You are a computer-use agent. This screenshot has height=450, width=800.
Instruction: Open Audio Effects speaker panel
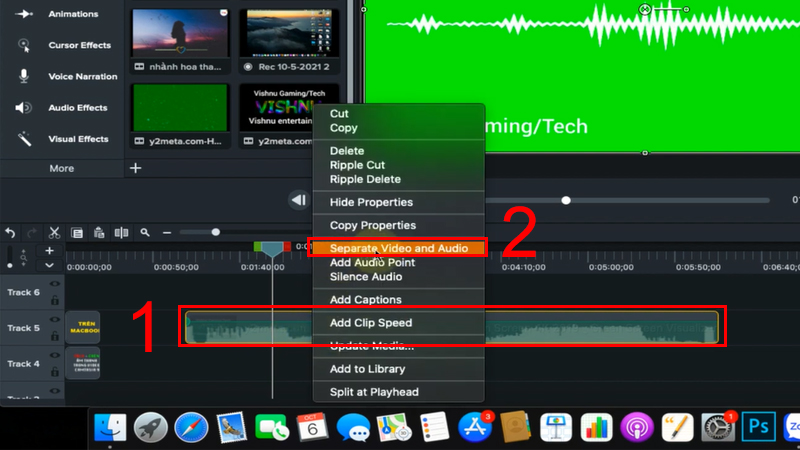[x=23, y=108]
